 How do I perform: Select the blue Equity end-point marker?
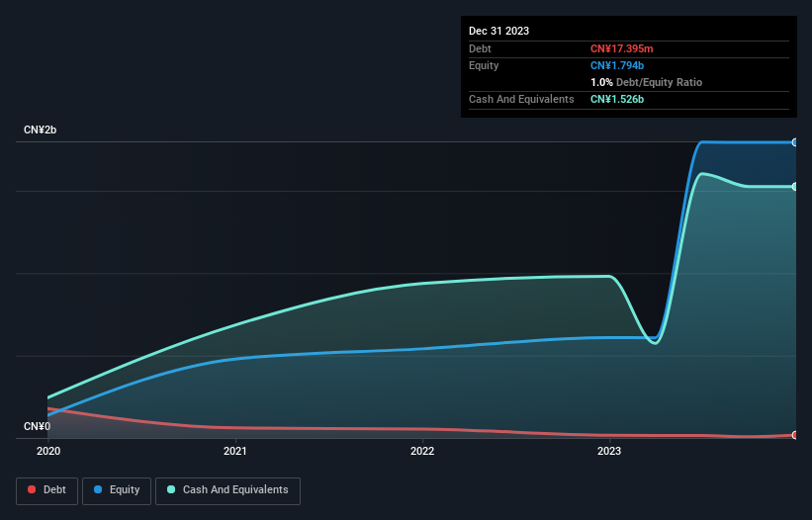tap(795, 142)
